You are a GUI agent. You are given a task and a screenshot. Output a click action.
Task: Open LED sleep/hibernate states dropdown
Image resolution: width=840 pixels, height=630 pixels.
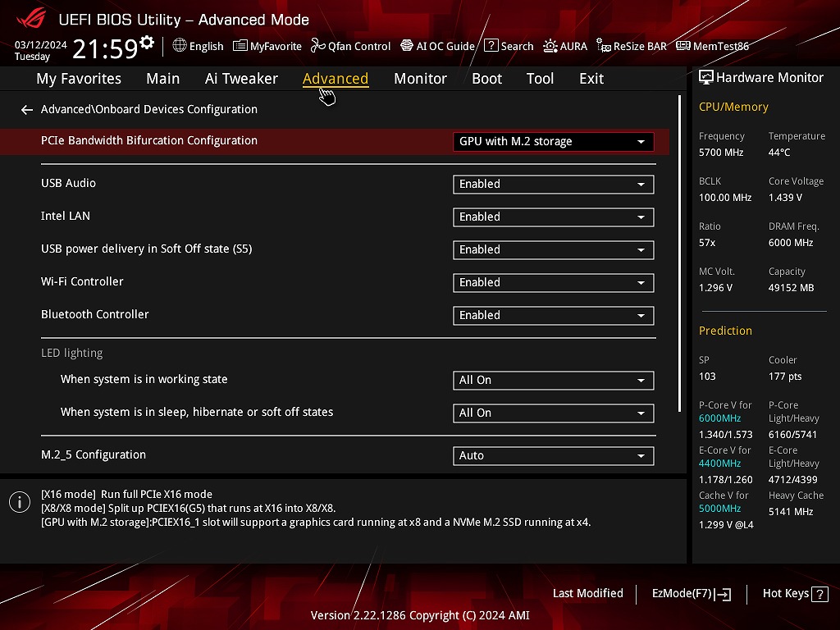[x=554, y=413]
